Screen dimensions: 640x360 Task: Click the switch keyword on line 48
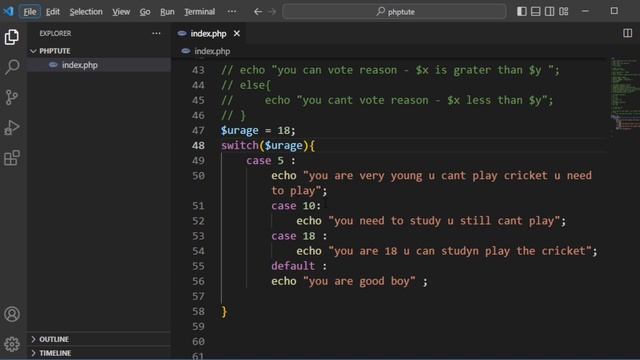click(240, 146)
